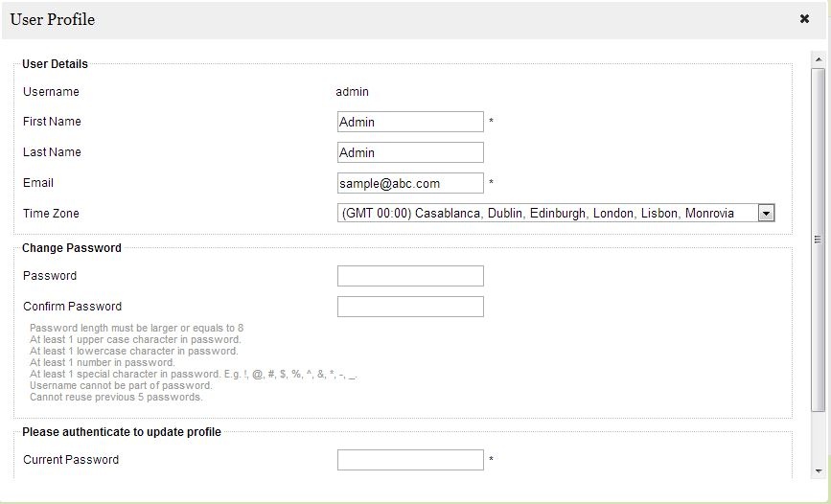Open the Time Zone dropdown arrow
Viewport: 831px width, 504px height.
coord(767,213)
